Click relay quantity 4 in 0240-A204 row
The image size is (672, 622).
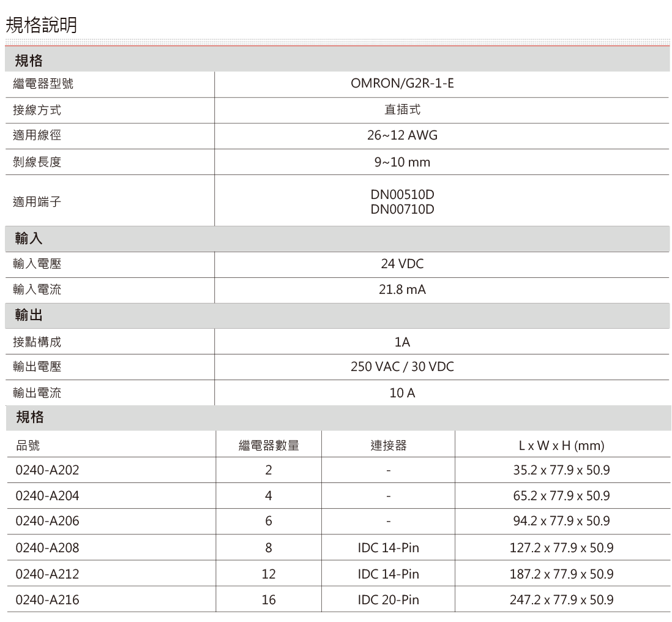(269, 495)
